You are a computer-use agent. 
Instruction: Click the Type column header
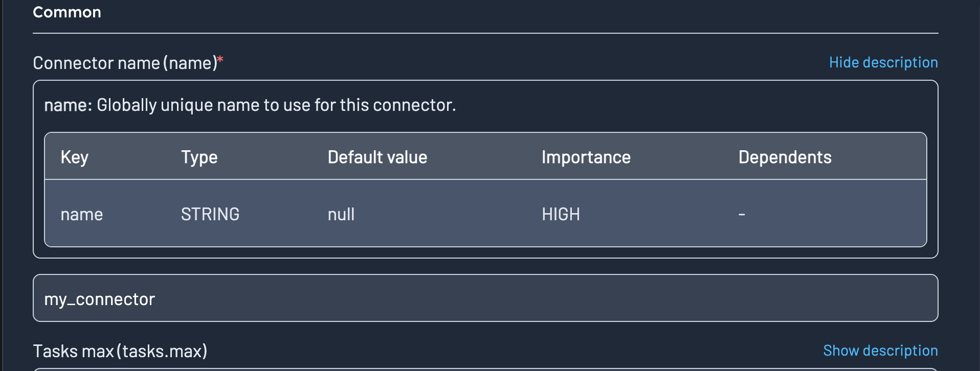pos(198,157)
